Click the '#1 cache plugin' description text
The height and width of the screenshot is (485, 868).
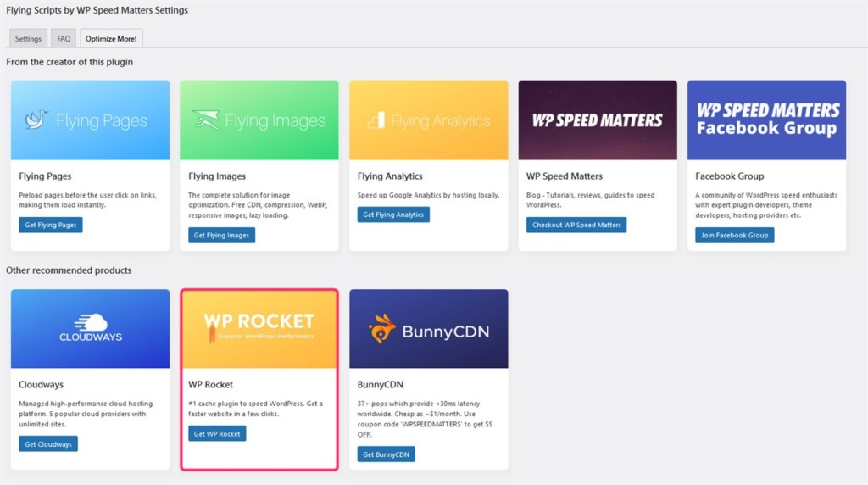pos(255,409)
